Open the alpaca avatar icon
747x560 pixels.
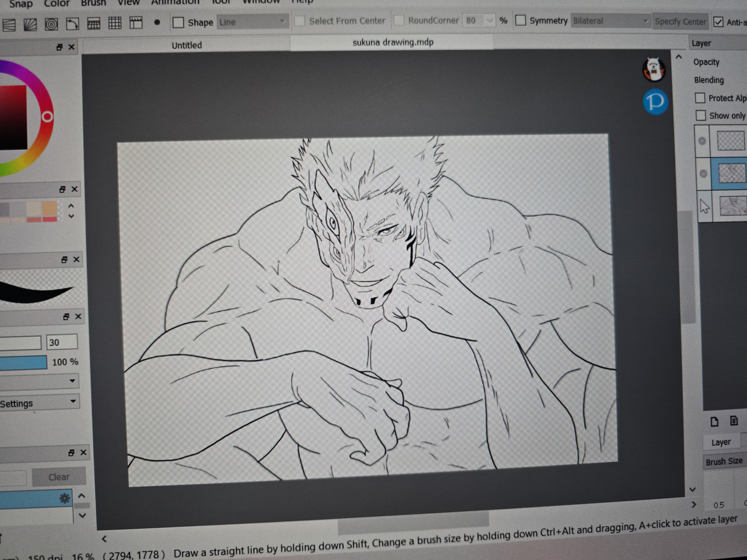pyautogui.click(x=654, y=70)
